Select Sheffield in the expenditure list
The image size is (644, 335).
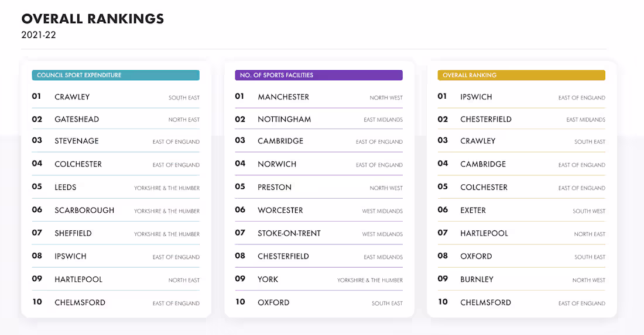[x=73, y=233]
